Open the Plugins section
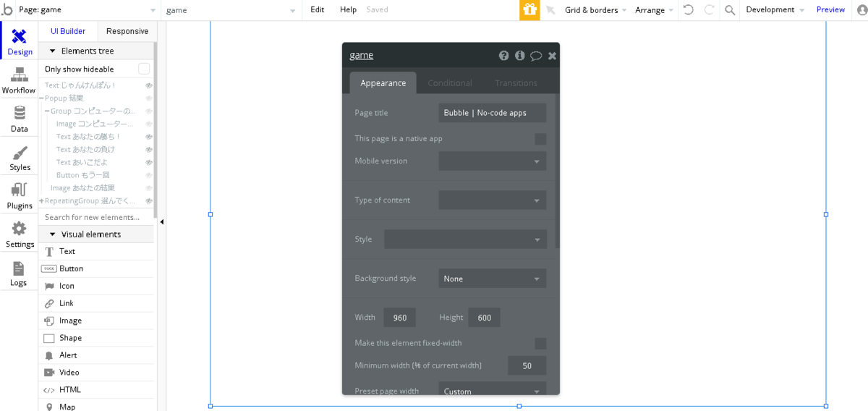The height and width of the screenshot is (411, 868). 20,195
